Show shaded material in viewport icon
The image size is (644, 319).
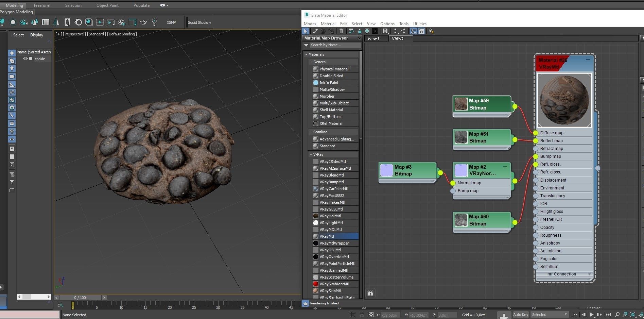[367, 31]
